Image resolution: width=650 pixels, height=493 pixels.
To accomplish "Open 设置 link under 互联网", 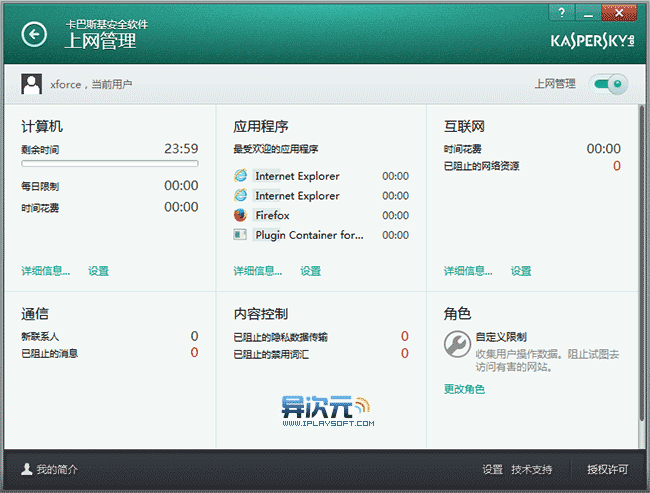I will click(521, 271).
